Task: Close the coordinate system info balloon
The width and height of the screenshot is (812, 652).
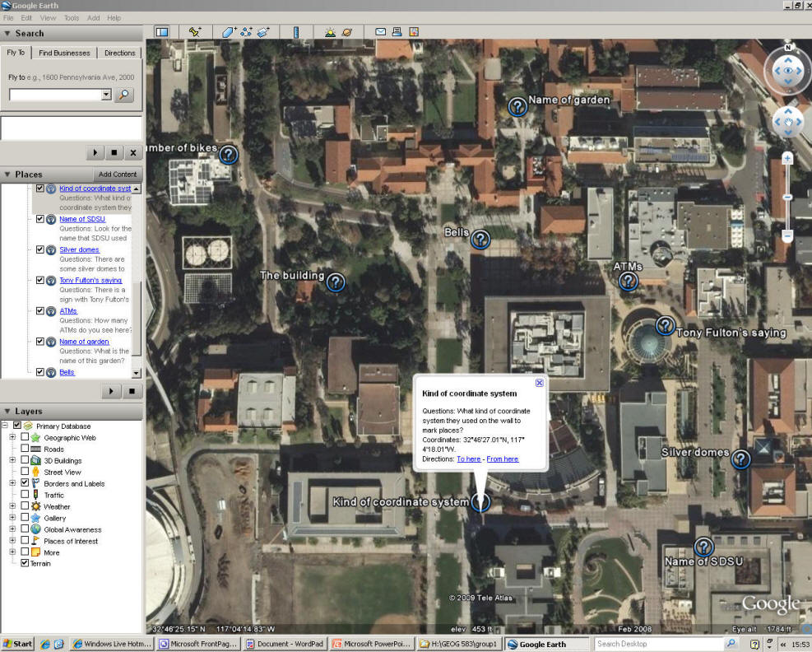Action: (x=539, y=383)
